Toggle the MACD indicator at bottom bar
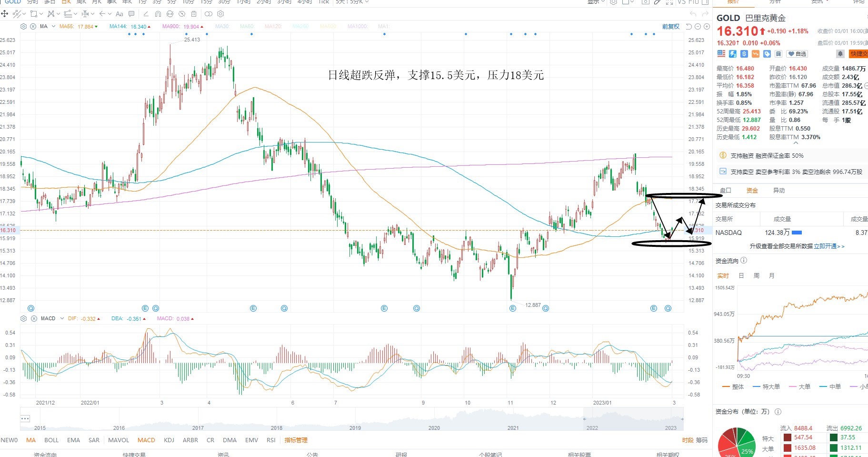This screenshot has height=457, width=868. [x=146, y=440]
